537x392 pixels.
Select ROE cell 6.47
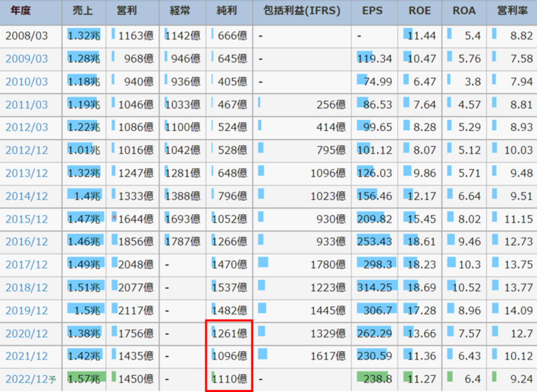(420, 81)
